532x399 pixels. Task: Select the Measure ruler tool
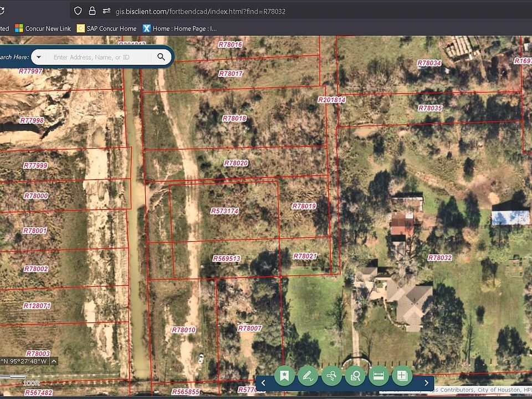tap(379, 376)
